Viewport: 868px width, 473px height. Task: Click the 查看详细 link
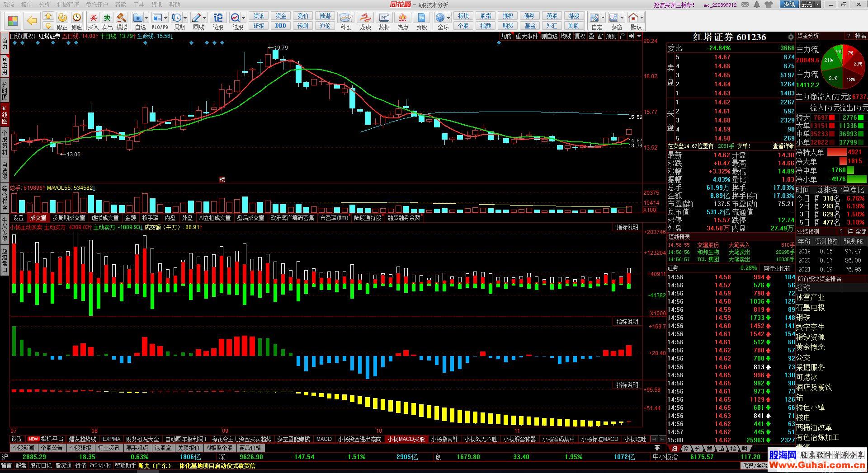click(783, 146)
